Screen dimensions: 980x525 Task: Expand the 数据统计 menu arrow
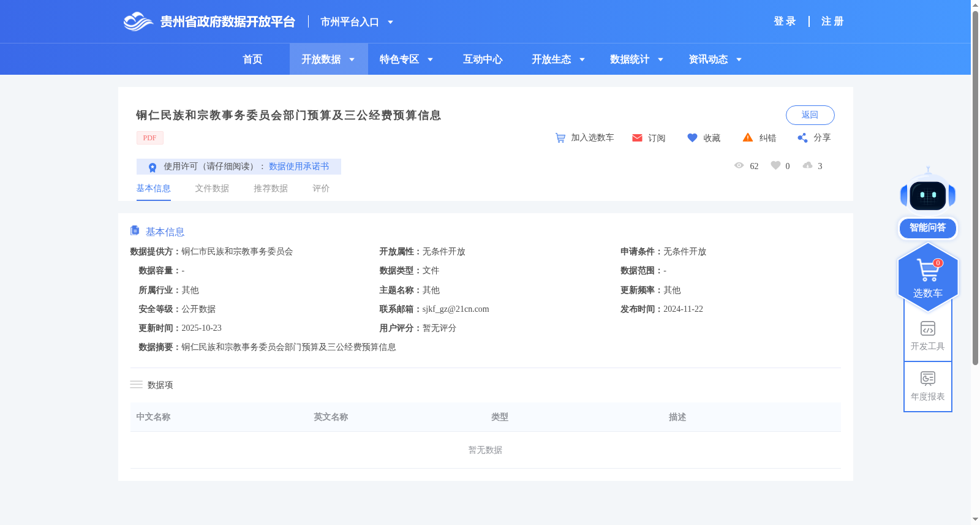point(660,60)
